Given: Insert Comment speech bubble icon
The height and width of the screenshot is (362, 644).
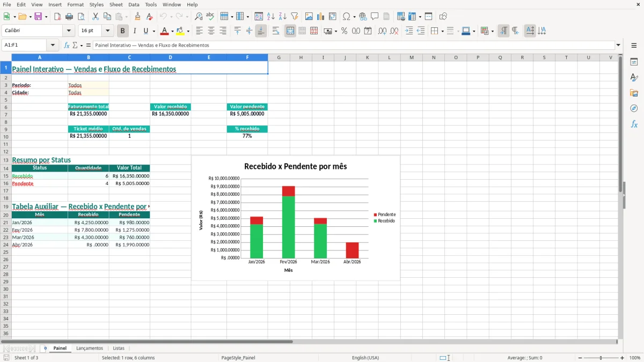Looking at the screenshot, I should pos(375,17).
